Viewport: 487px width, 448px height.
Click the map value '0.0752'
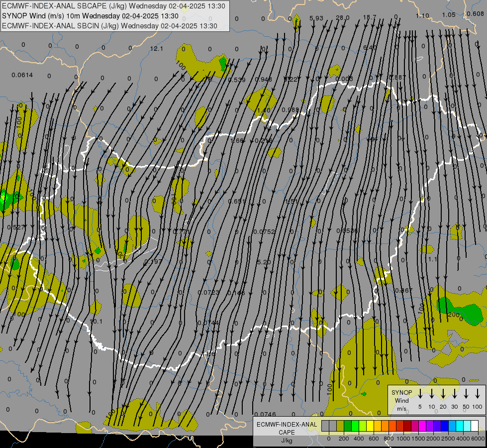pyautogui.click(x=264, y=231)
